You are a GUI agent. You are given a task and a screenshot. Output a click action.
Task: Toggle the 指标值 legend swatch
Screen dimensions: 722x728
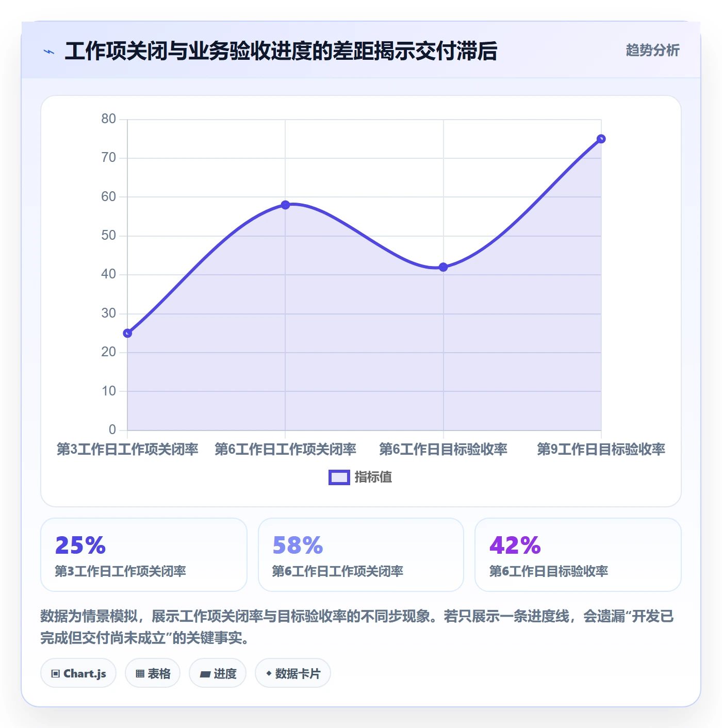[339, 477]
